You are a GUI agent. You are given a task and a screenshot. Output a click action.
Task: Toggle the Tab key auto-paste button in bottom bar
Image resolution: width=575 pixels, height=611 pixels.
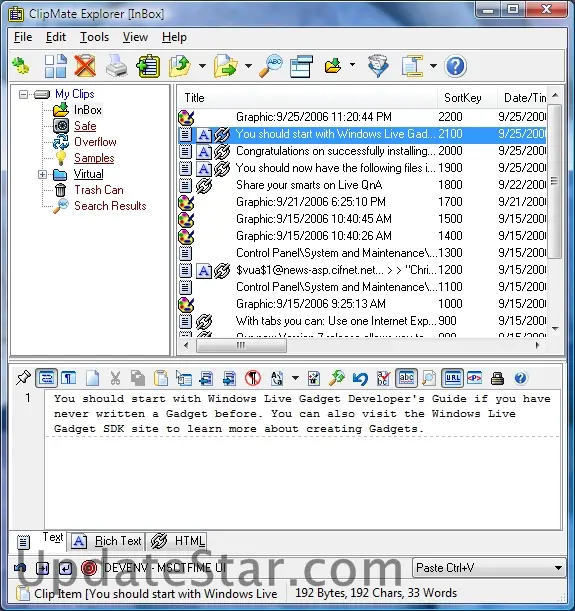42,568
